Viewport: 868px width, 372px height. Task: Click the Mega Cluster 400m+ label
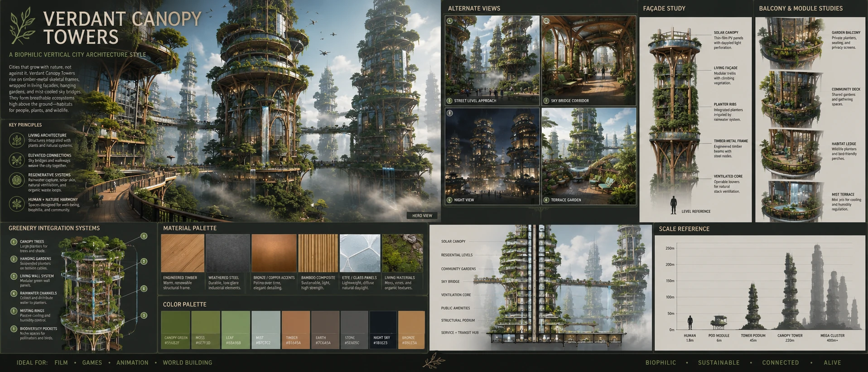pyautogui.click(x=832, y=338)
